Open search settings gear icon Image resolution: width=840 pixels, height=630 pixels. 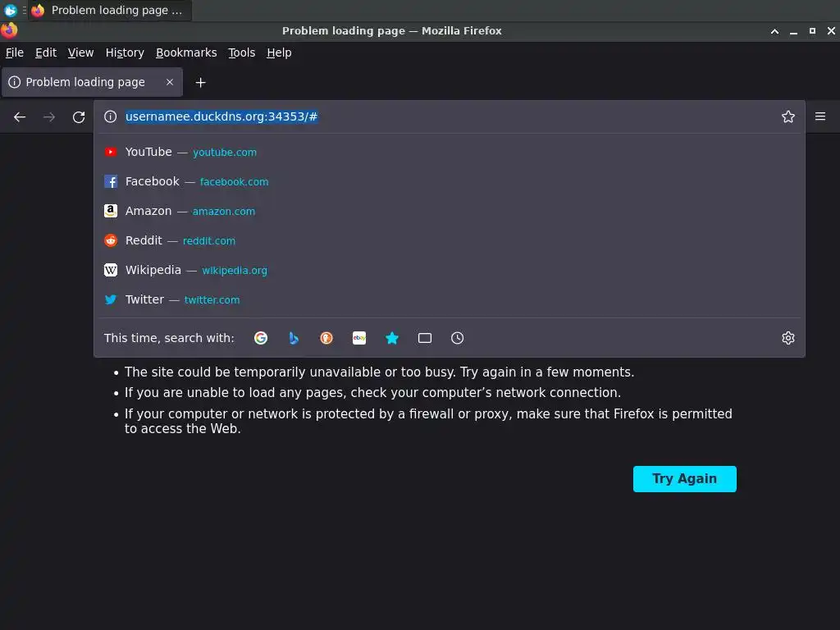[787, 338]
